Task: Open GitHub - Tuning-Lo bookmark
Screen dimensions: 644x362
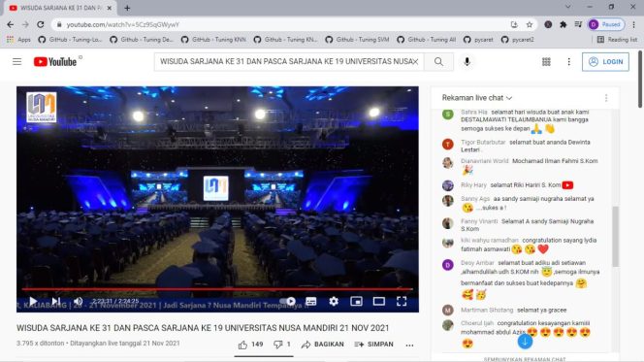Action: (70, 40)
